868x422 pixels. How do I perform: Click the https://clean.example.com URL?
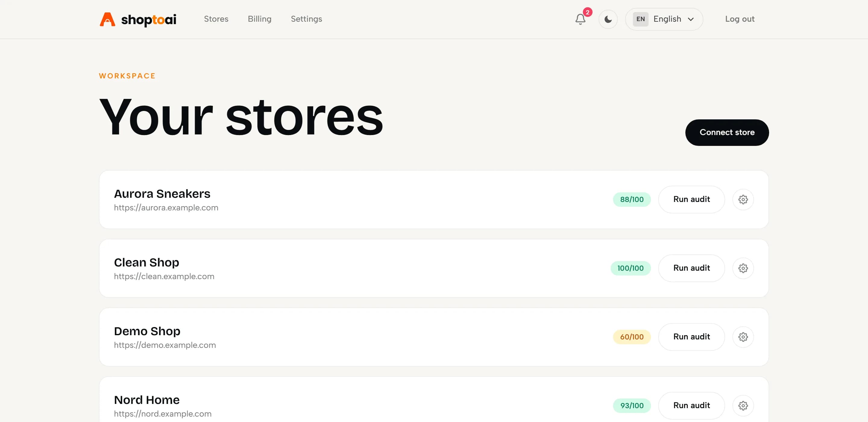(x=164, y=276)
